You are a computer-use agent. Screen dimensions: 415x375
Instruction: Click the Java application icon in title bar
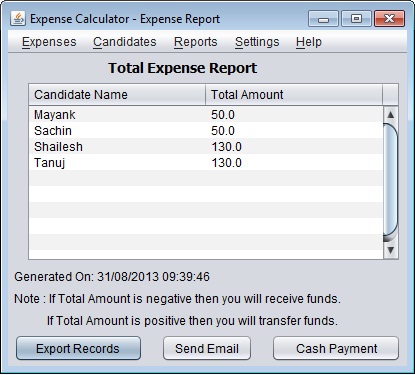tap(18, 19)
